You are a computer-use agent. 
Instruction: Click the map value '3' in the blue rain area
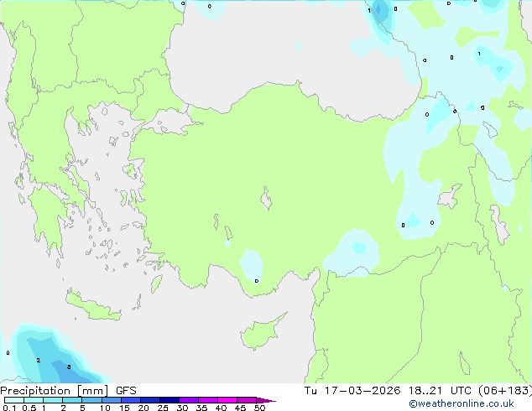69,367
